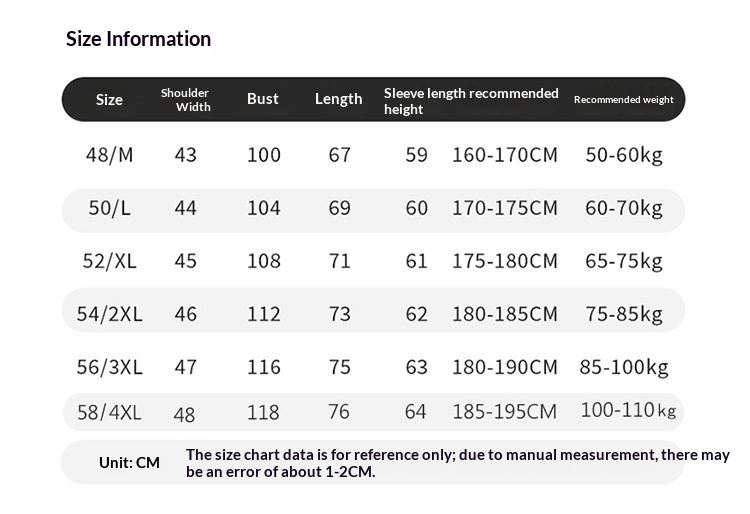Select the 50/L size row label
750x514 pixels.
pos(109,208)
